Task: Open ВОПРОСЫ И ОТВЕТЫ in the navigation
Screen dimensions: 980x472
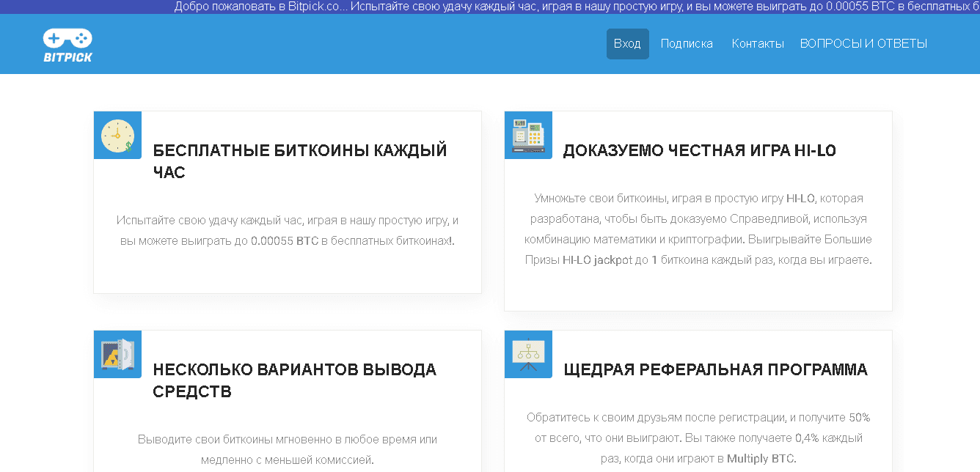Action: (863, 44)
